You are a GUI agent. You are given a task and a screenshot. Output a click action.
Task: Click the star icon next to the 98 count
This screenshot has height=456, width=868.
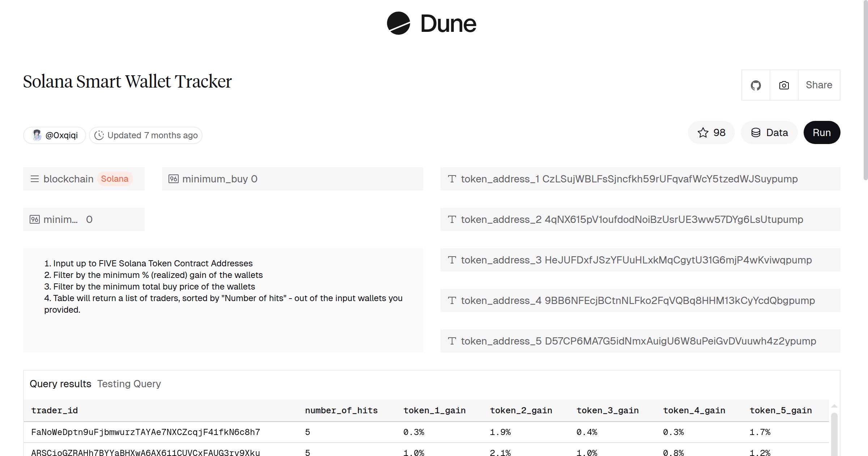(x=703, y=132)
